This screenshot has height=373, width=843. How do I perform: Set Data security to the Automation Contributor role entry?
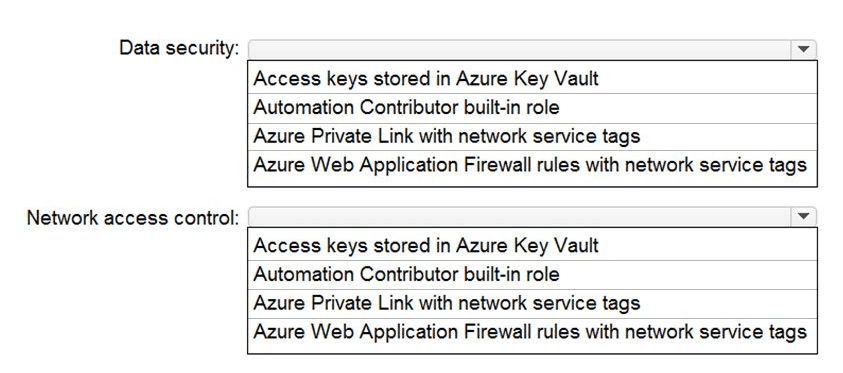click(x=532, y=108)
